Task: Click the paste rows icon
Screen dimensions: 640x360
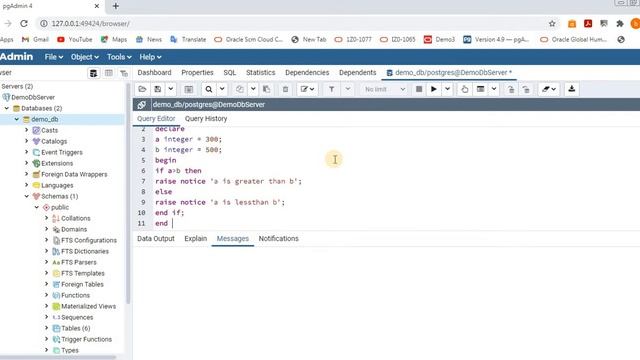Action: click(x=267, y=89)
